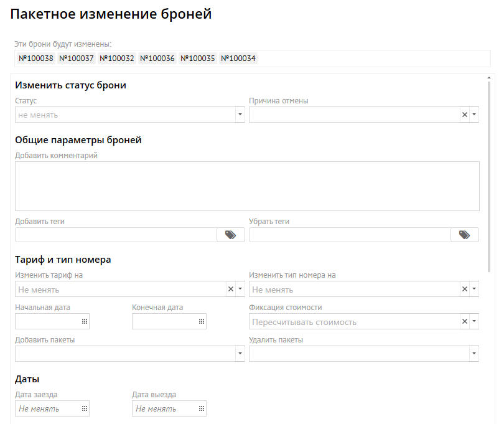Click tag icon next to Убрать теги
The width and height of the screenshot is (504, 424).
(x=464, y=235)
